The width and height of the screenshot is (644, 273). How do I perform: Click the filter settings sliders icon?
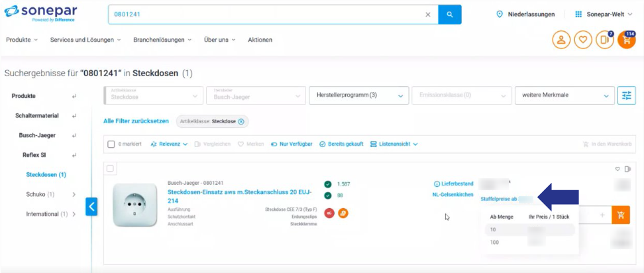(x=627, y=95)
